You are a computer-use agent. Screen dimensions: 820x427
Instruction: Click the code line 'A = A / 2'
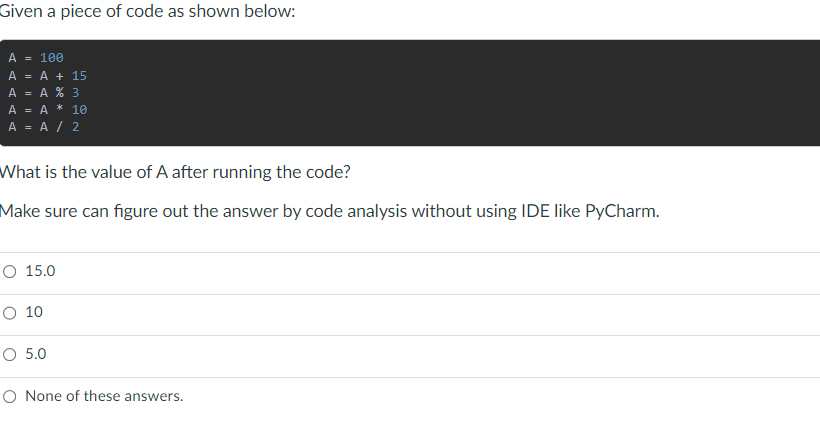[44, 126]
